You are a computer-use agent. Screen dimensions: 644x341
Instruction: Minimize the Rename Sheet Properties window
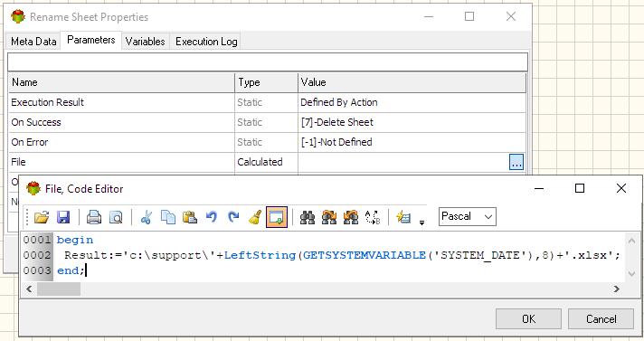[429, 16]
